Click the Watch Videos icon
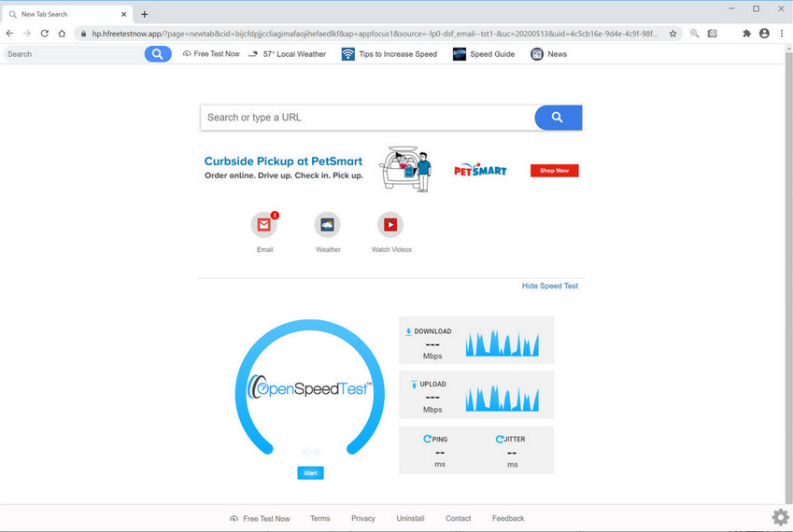The width and height of the screenshot is (793, 532). 390,225
